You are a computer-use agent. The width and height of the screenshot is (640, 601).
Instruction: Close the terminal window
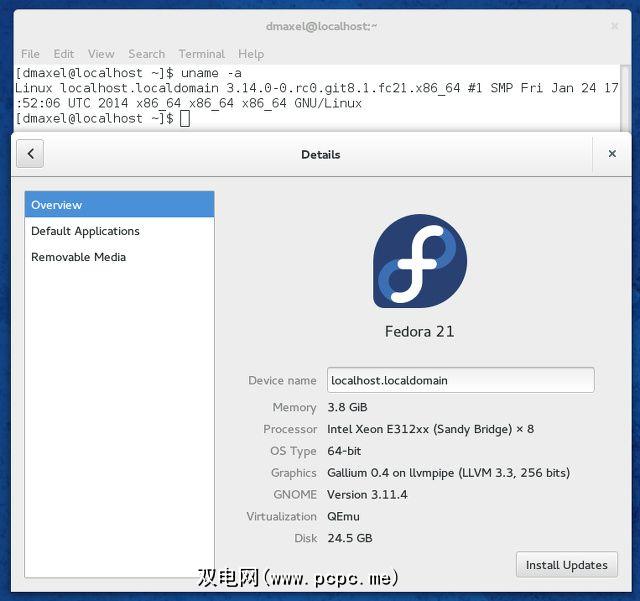pyautogui.click(x=614, y=26)
